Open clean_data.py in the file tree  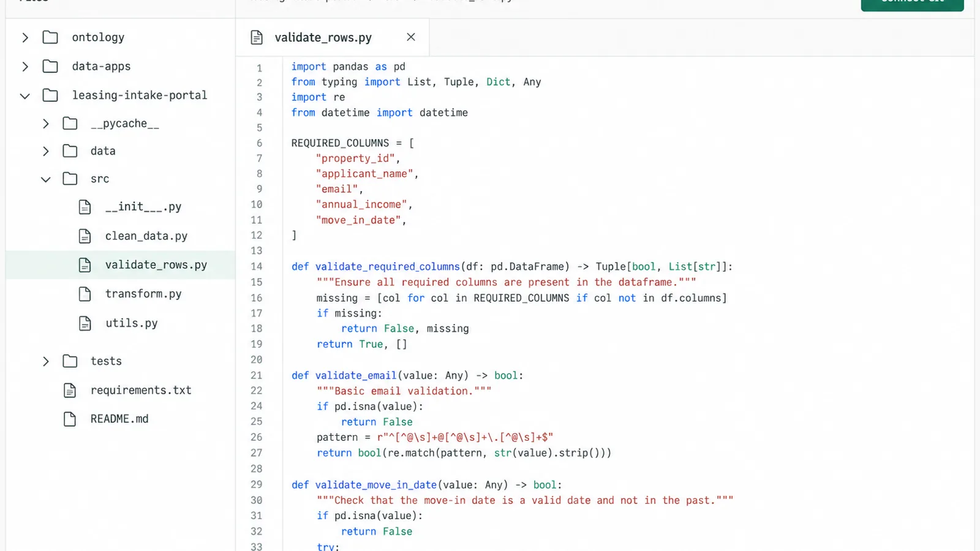pos(146,236)
